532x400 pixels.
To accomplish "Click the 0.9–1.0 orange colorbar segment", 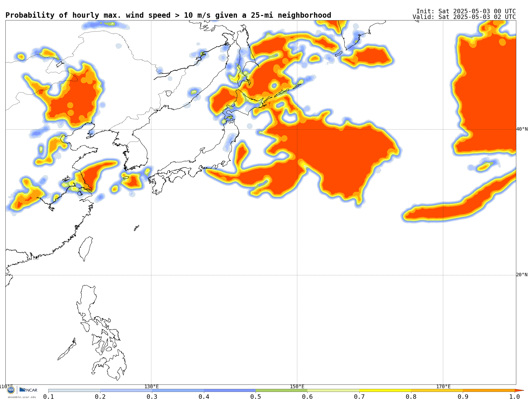I will [489, 390].
